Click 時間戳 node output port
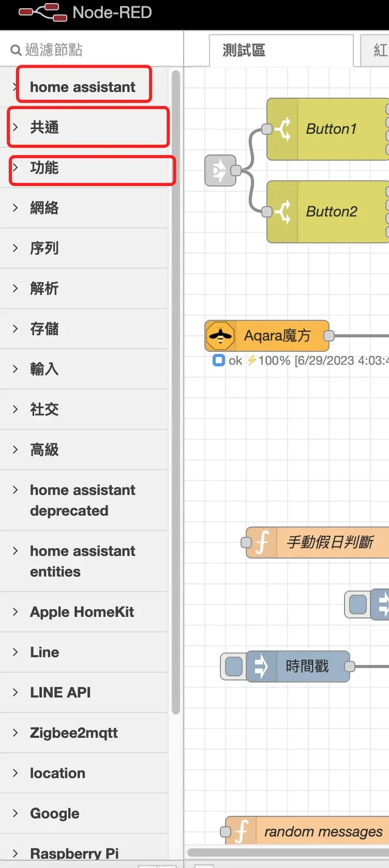Screen dimensions: 389x868 click(x=350, y=666)
